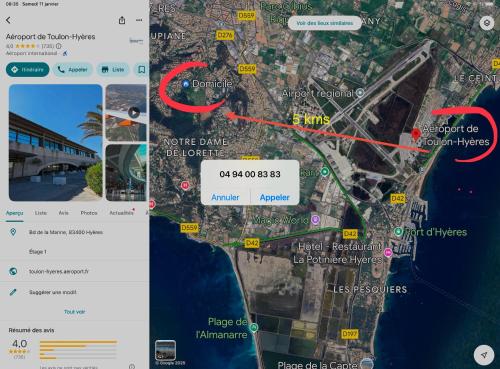Viewport: 500px width, 369px height.
Task: Open the toulon-hyeres.aeroport.fr website link
Action: coord(59,271)
